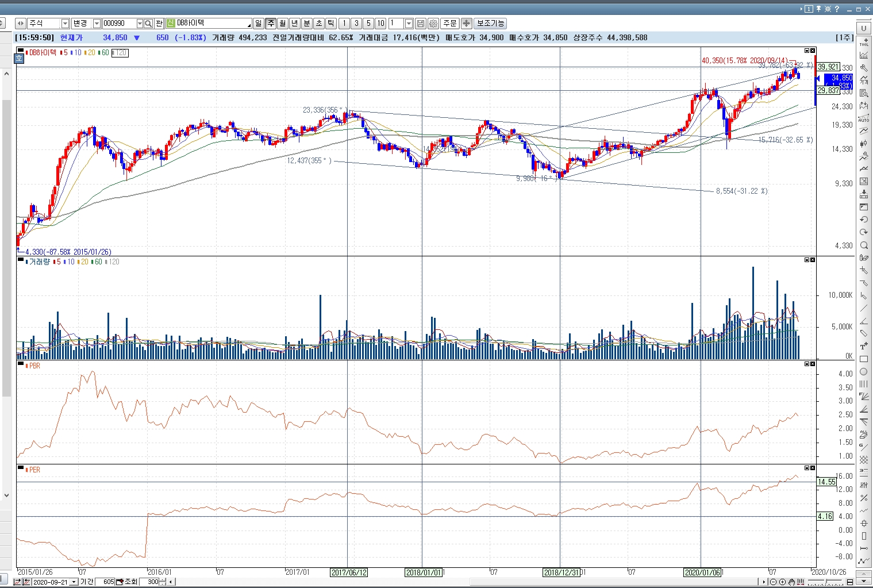Viewport: 873px width, 588px height.
Task: Select the vertical parallel lines tool
Action: pos(864,384)
